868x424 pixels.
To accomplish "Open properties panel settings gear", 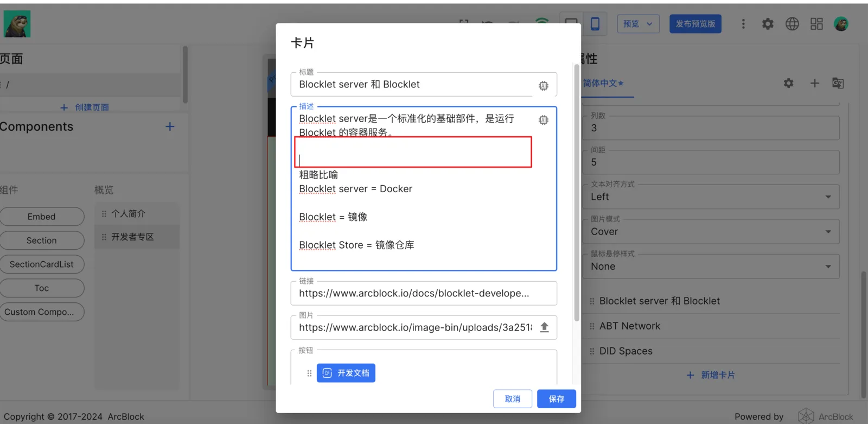I will 788,83.
